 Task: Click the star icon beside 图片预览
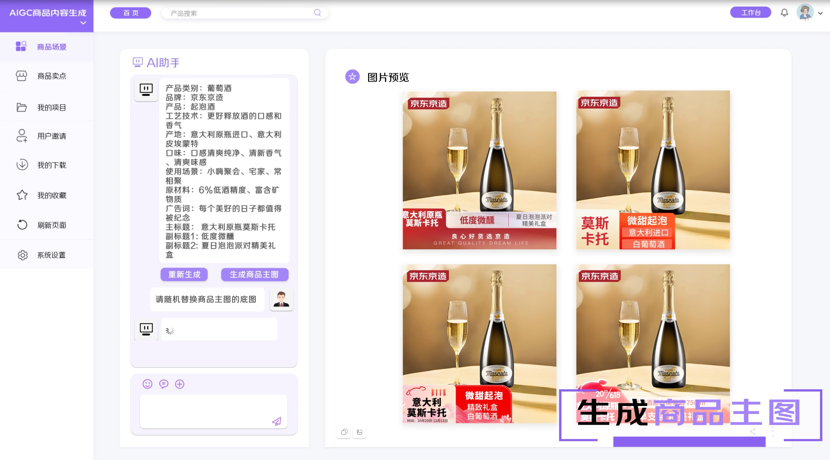click(353, 77)
